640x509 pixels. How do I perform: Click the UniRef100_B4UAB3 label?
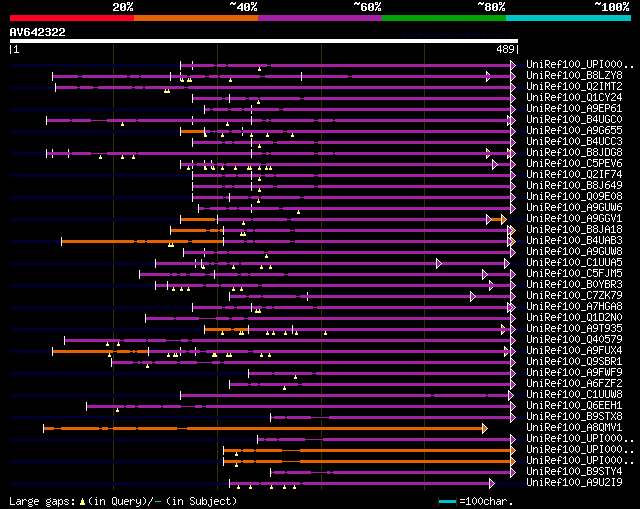tap(574, 241)
